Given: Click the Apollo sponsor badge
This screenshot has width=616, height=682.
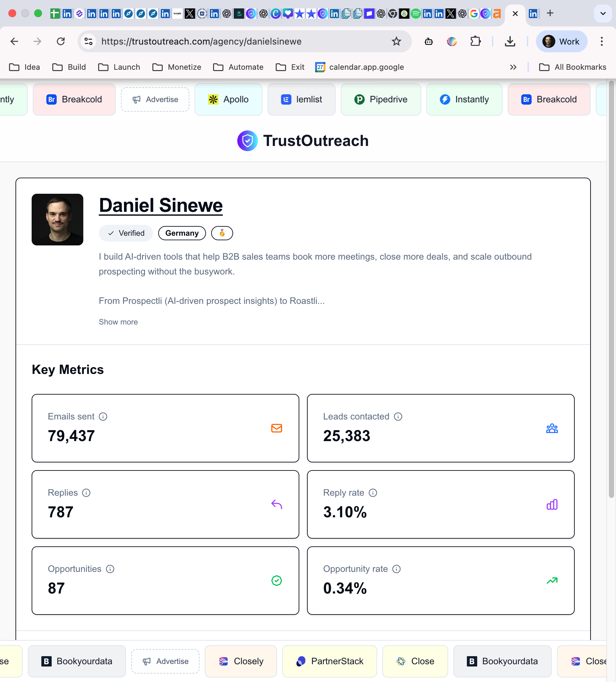Looking at the screenshot, I should [x=228, y=99].
